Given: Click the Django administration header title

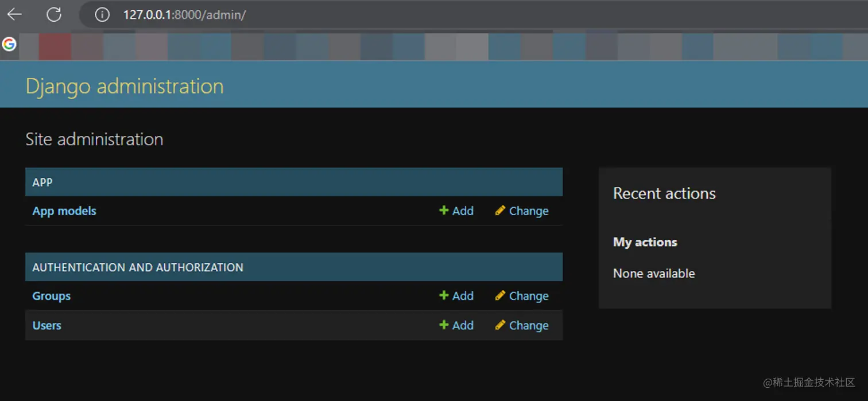Looking at the screenshot, I should (125, 86).
